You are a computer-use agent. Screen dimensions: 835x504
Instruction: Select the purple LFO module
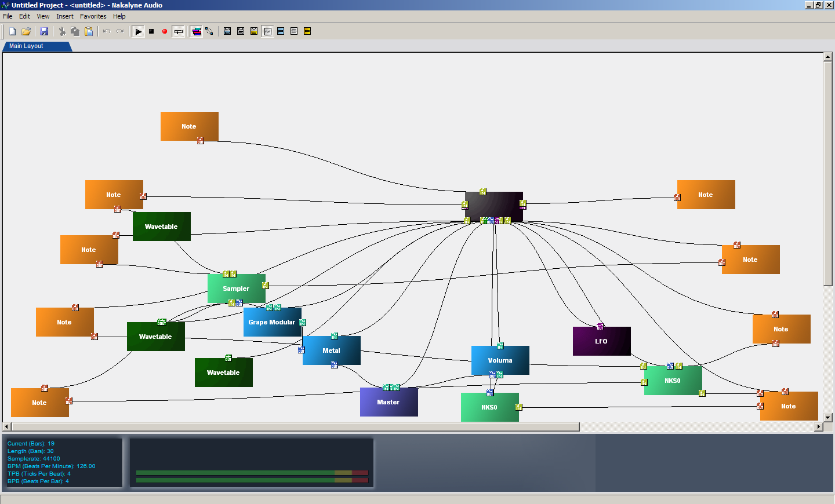(x=602, y=341)
